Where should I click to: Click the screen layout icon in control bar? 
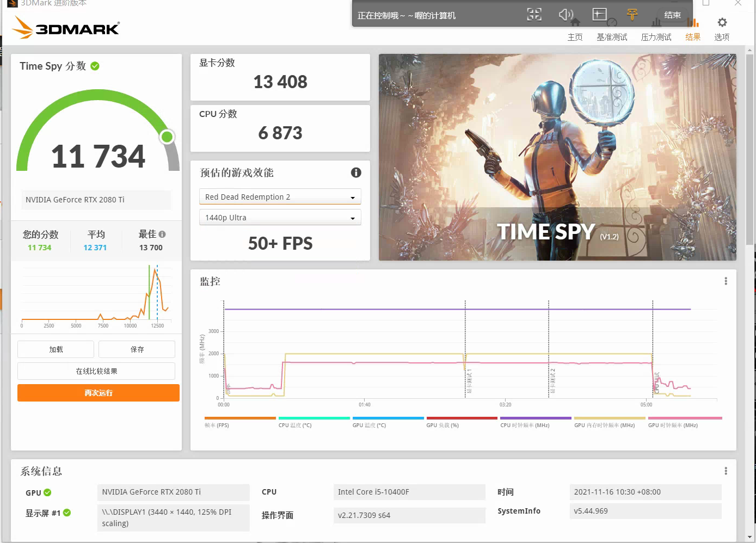[x=599, y=15]
